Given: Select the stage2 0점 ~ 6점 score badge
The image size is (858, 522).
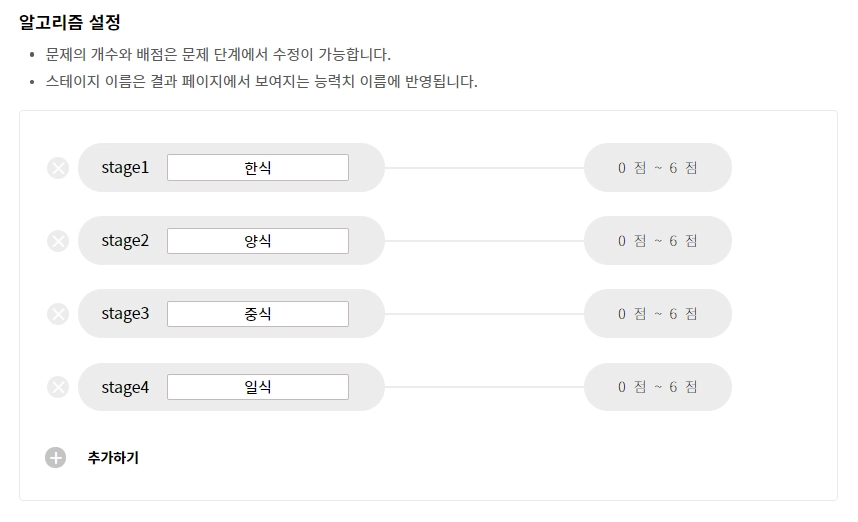Looking at the screenshot, I should pos(657,241).
